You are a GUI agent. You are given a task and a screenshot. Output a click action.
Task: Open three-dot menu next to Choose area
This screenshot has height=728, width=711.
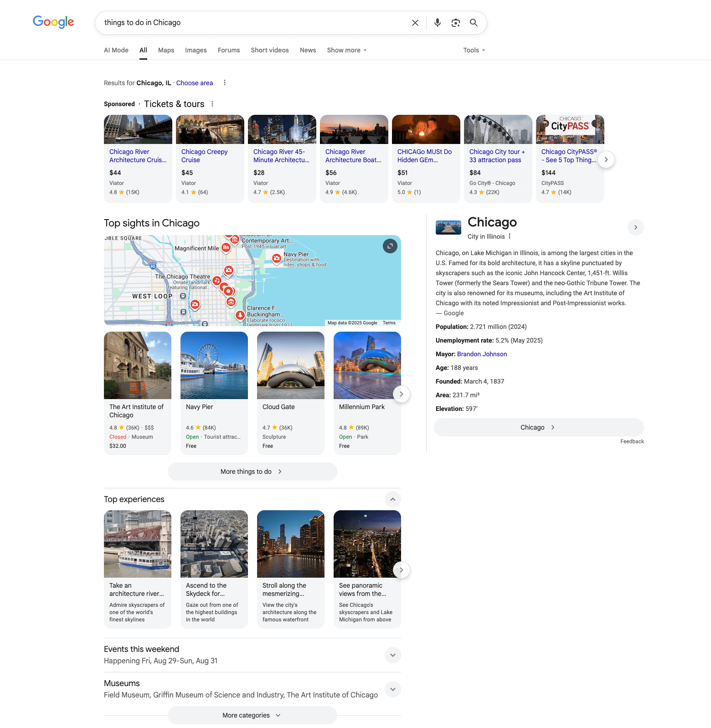point(225,82)
